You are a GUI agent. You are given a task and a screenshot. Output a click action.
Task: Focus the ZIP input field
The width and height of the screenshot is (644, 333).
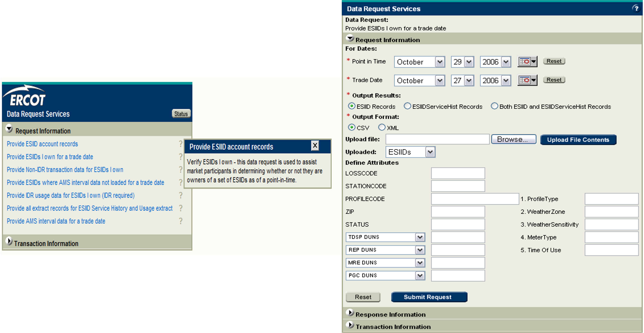(x=458, y=212)
